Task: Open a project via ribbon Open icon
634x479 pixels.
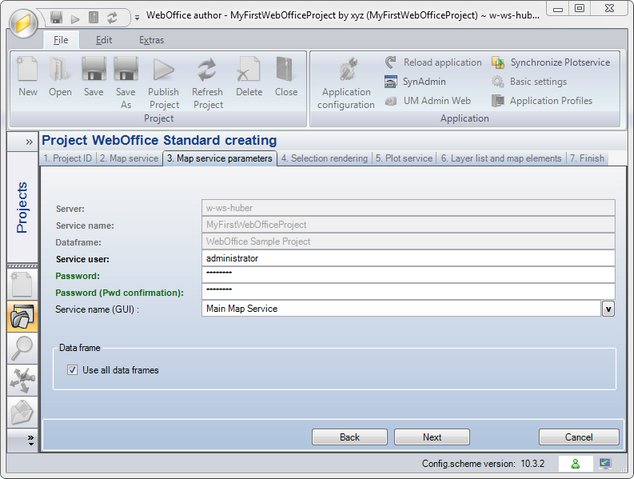Action: [60, 77]
